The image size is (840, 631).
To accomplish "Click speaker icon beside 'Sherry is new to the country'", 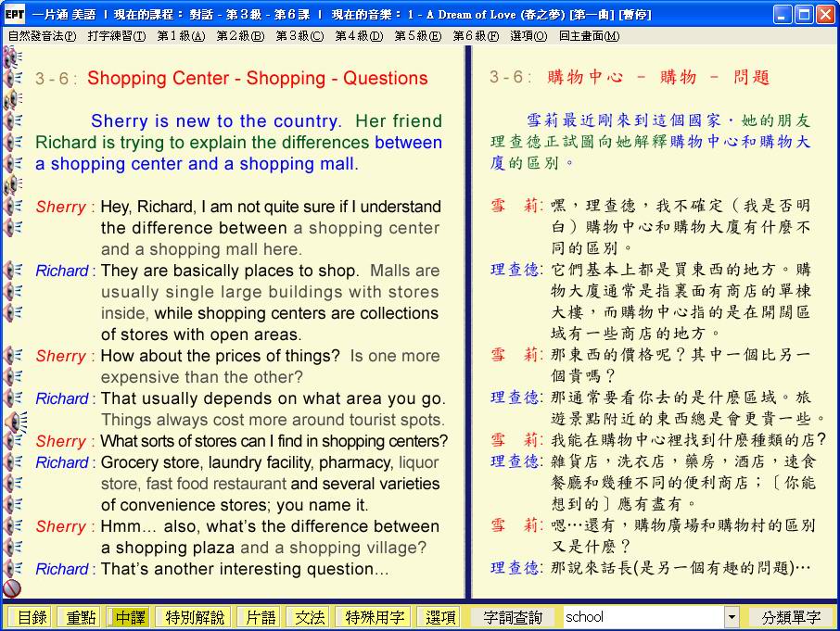I will pos(13,121).
